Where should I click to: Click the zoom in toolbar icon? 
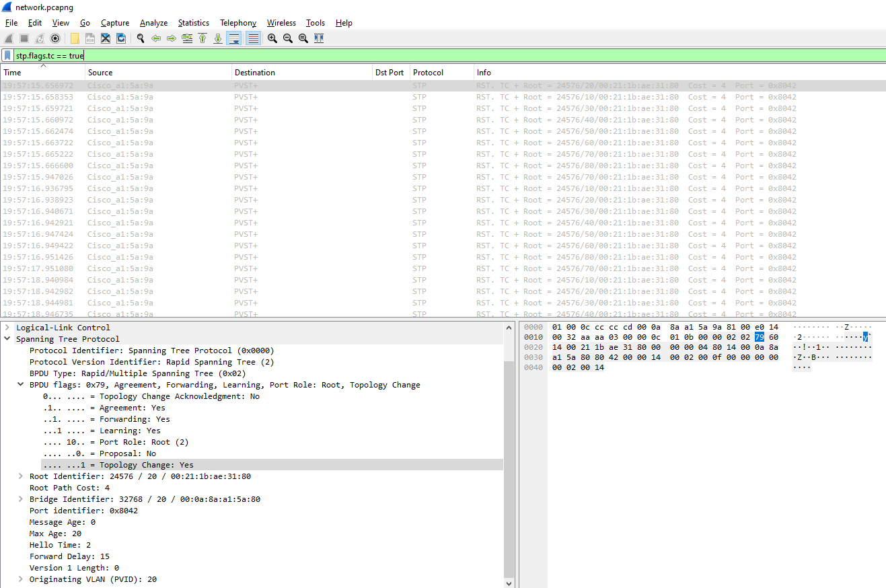(x=272, y=38)
